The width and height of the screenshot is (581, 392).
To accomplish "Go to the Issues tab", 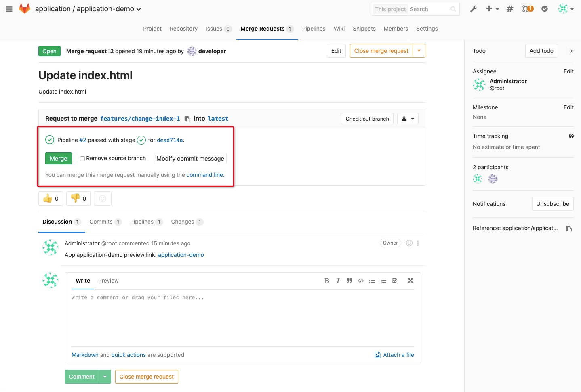I will click(x=219, y=29).
